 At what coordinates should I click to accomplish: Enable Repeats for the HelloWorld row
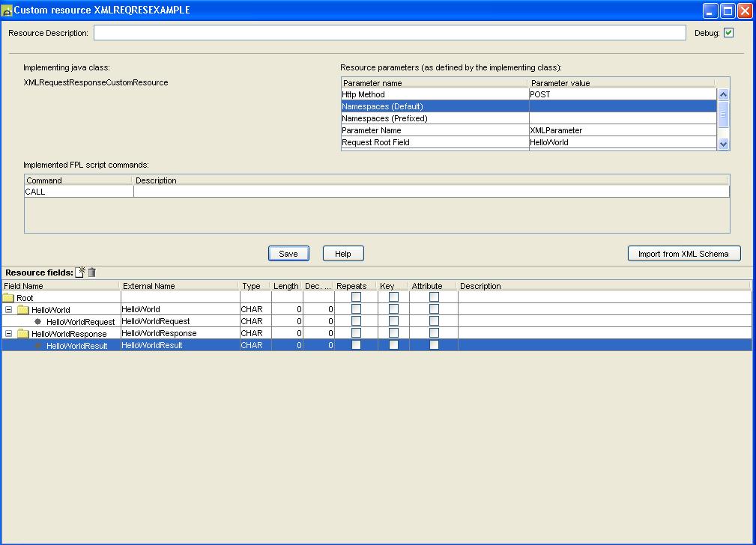357,309
